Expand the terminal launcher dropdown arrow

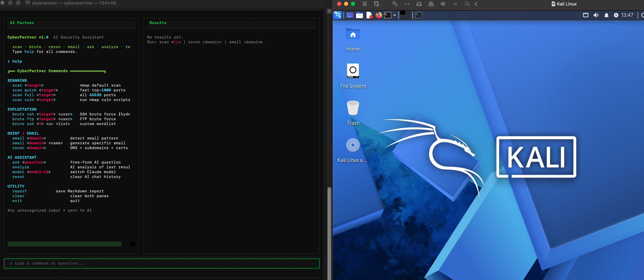pos(395,15)
